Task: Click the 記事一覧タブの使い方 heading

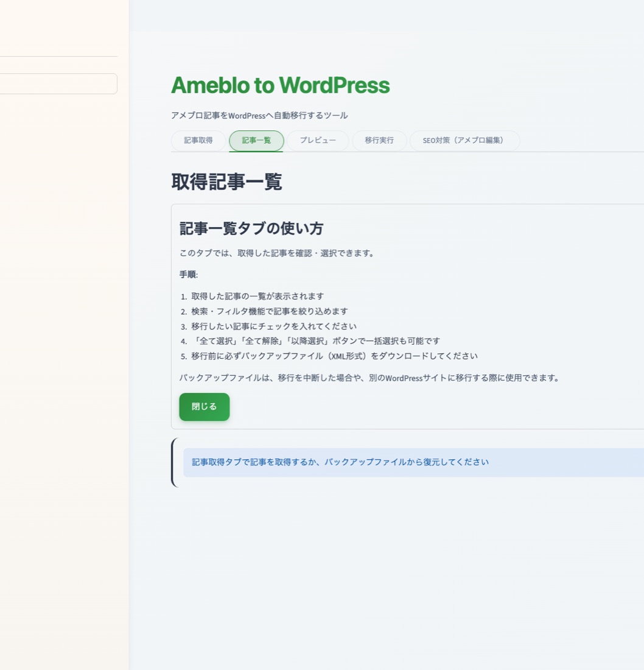Action: (251, 228)
